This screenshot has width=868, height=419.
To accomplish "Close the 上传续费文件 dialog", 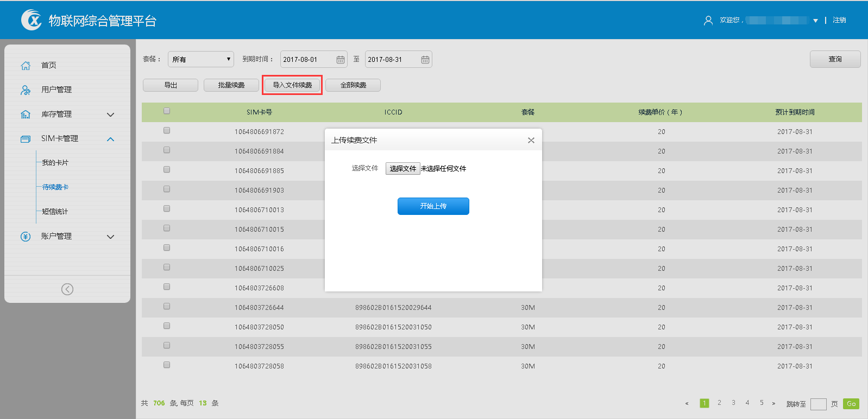I will (531, 140).
